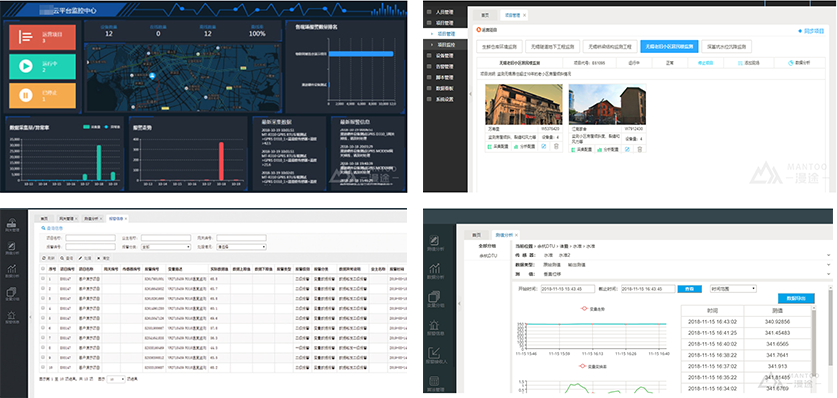Toggle the header select-all circle in alarm table
Image resolution: width=837 pixels, height=398 pixels.
click(x=43, y=269)
